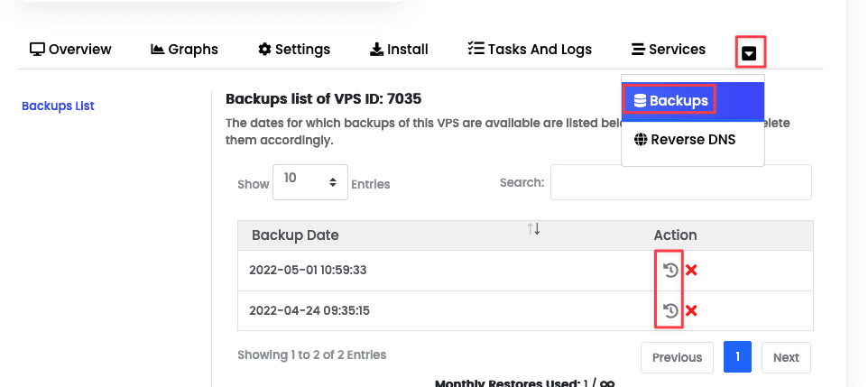The height and width of the screenshot is (387, 868).
Task: Choose Reverse DNS menu entry
Action: tap(685, 140)
